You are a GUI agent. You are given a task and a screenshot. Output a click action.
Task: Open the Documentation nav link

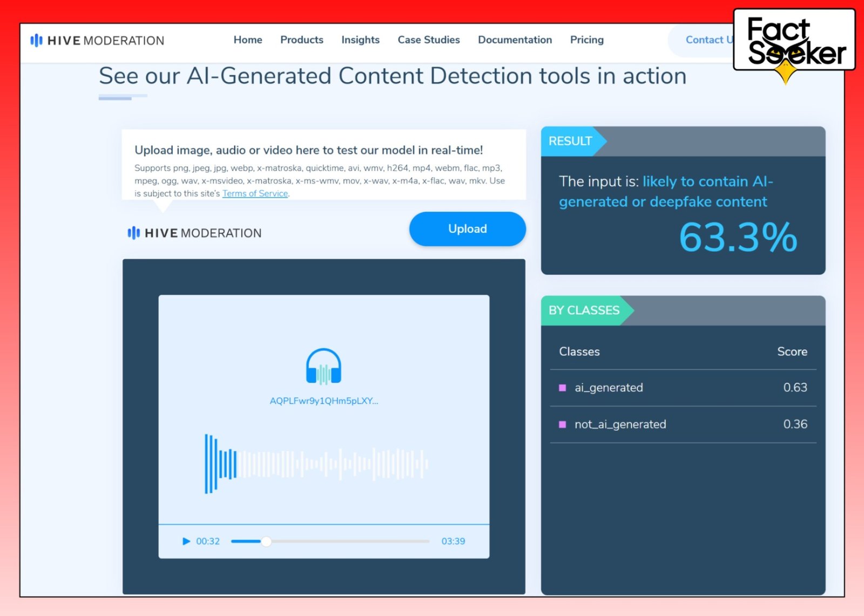pyautogui.click(x=515, y=40)
